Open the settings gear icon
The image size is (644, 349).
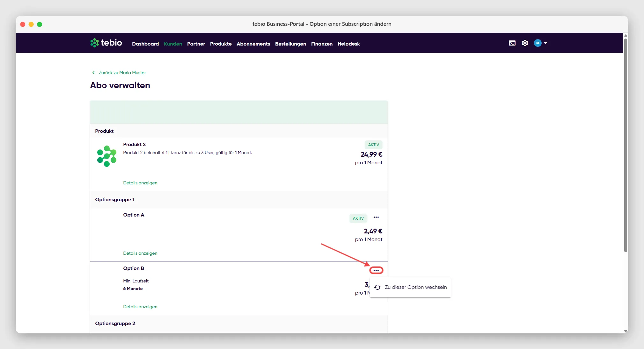pos(525,43)
